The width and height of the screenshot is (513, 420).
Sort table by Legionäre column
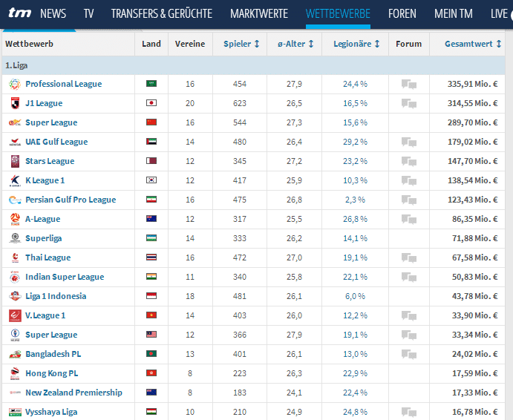[356, 44]
